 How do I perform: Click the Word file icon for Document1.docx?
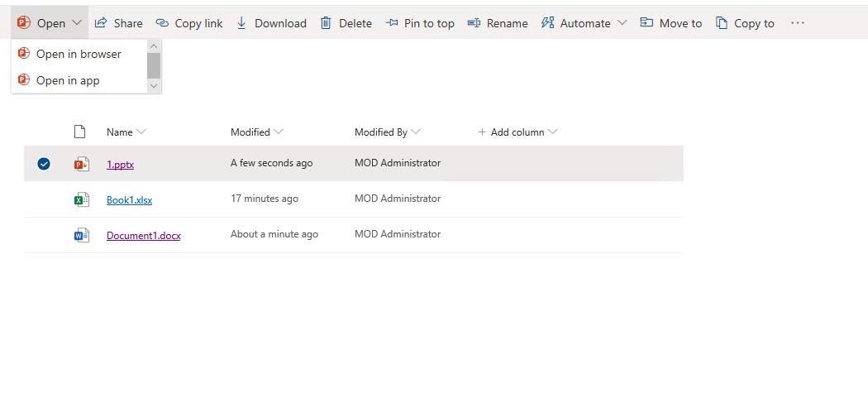[82, 235]
